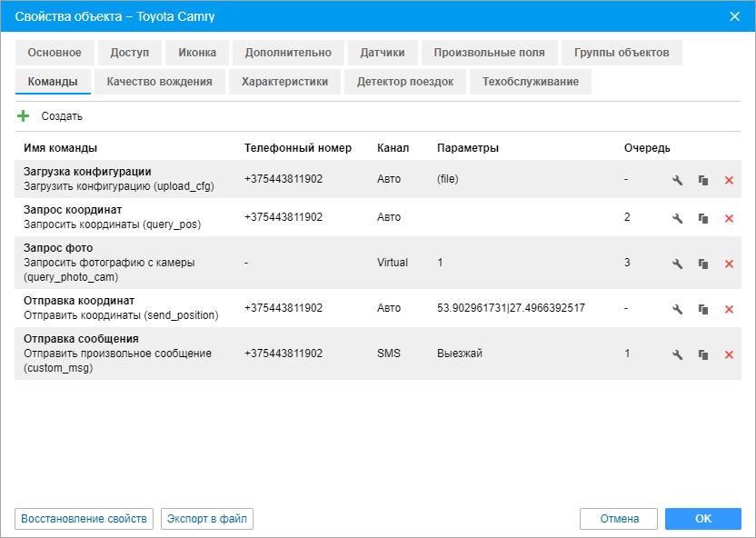Select the Отправка координат command name
The image size is (756, 538).
tap(79, 300)
